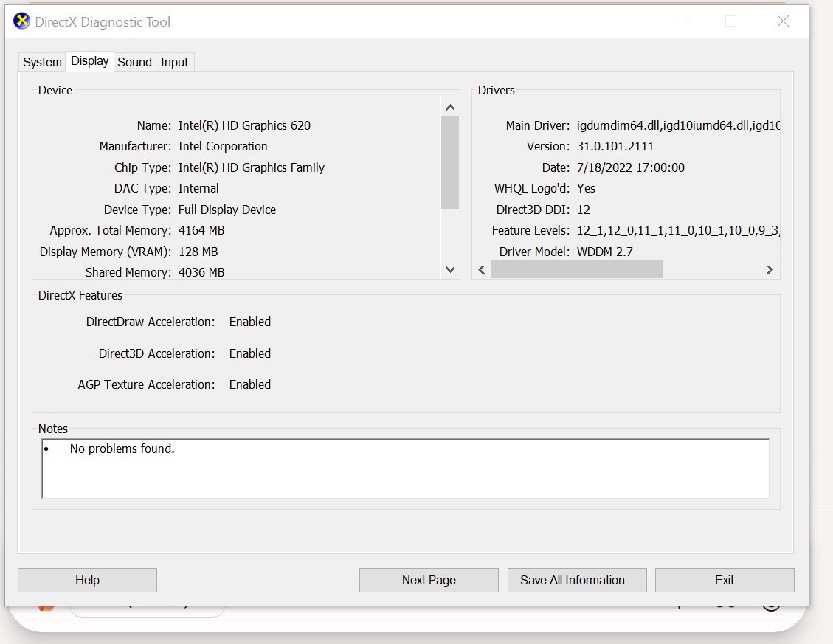This screenshot has width=833, height=644.
Task: Click the Direct3D DDI value 12
Action: [x=584, y=210]
